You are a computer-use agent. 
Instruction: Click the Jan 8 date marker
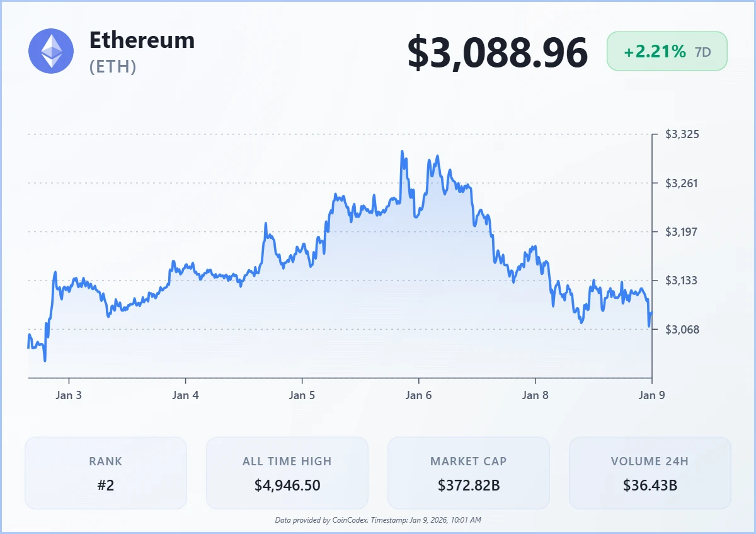tap(535, 395)
